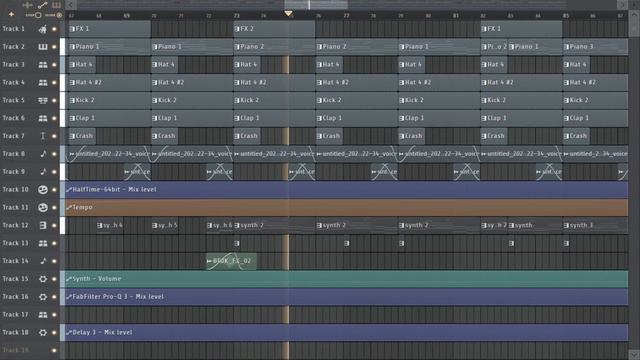This screenshot has width=640, height=360.
Task: Click the vertical scrollbar up arrow
Action: pos(634,15)
